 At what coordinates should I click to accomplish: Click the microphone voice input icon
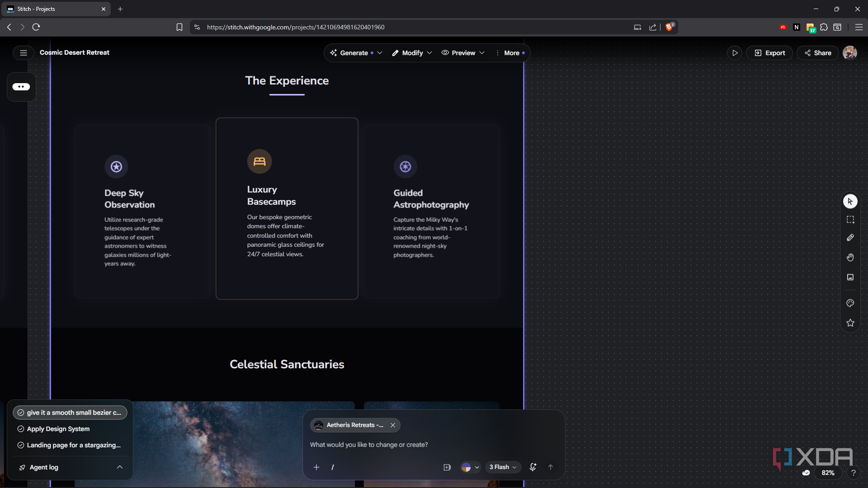(533, 467)
